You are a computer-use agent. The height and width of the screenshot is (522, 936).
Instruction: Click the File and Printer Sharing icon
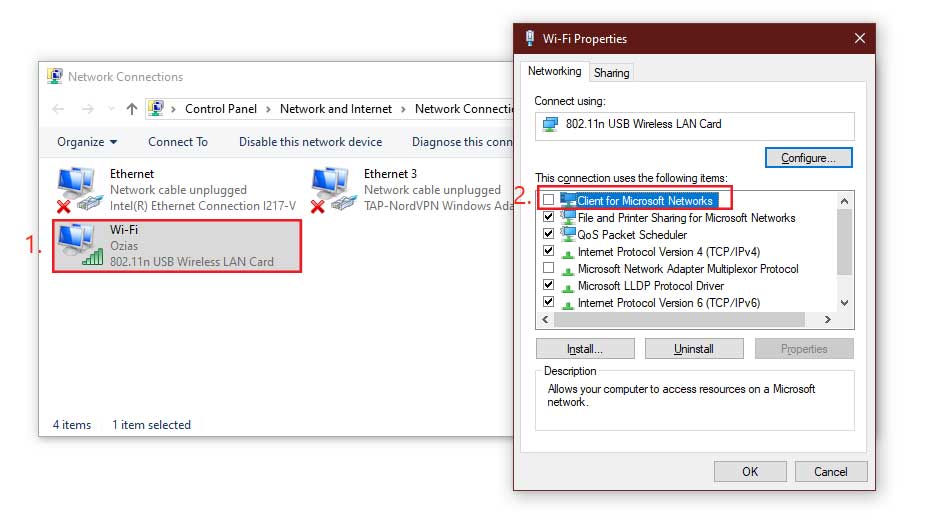click(x=568, y=217)
